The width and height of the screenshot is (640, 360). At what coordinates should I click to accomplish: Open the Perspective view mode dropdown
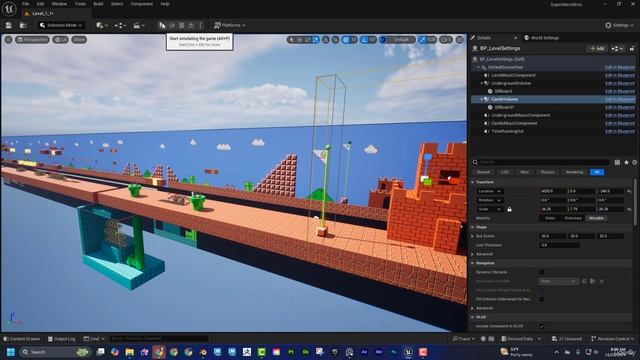point(32,40)
